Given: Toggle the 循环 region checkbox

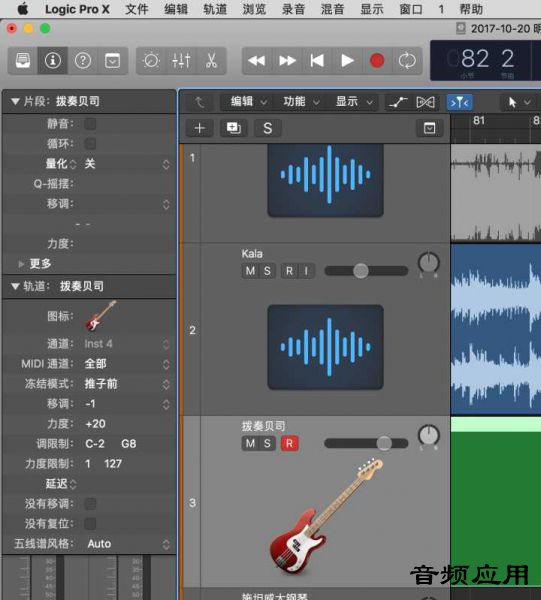Looking at the screenshot, I should point(90,144).
